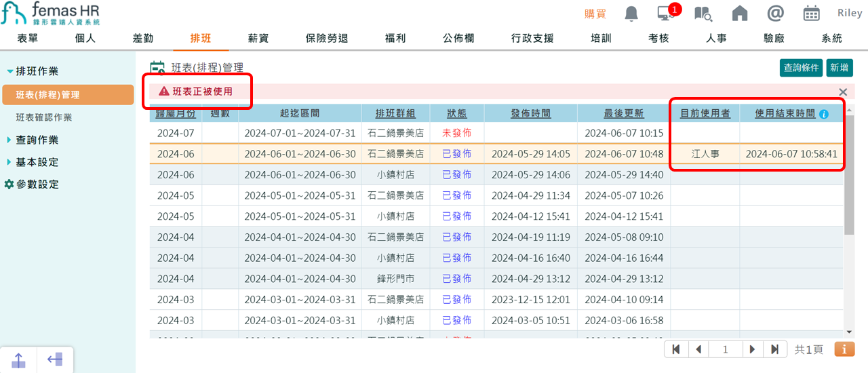Go to the home icon

point(740,14)
